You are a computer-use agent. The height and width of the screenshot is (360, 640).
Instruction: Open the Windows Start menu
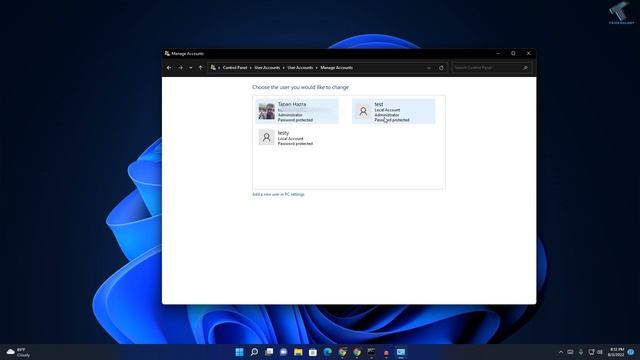[239, 352]
